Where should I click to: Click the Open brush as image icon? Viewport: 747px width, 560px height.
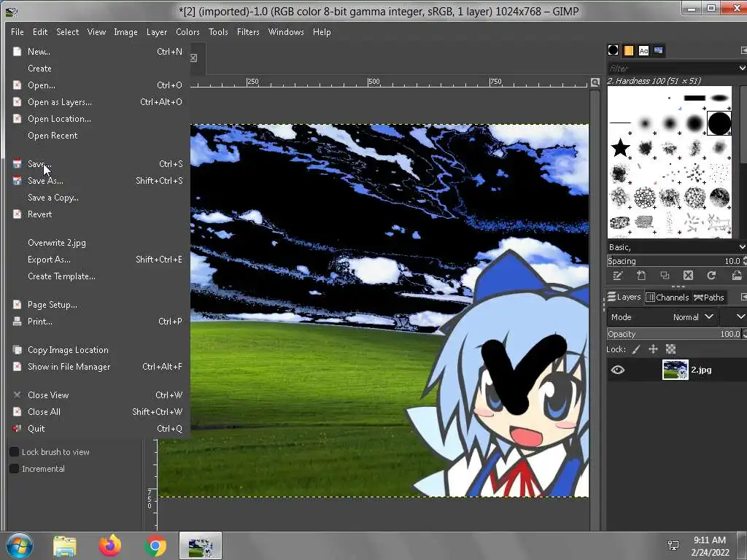tap(737, 276)
